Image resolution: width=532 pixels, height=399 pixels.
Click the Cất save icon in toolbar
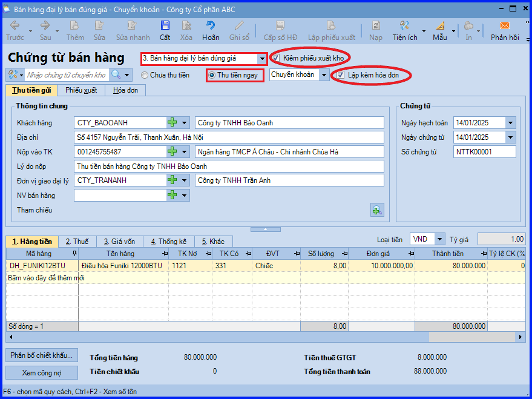tap(165, 26)
